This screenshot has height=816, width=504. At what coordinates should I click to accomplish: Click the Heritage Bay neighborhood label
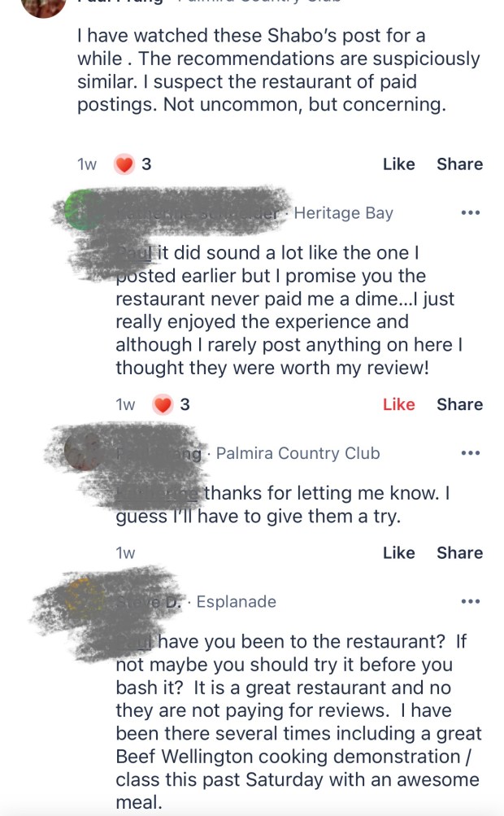[x=343, y=213]
